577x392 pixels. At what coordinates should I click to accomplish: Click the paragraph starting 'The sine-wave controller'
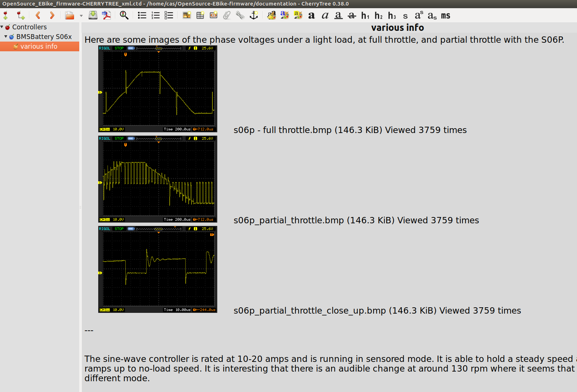331,369
